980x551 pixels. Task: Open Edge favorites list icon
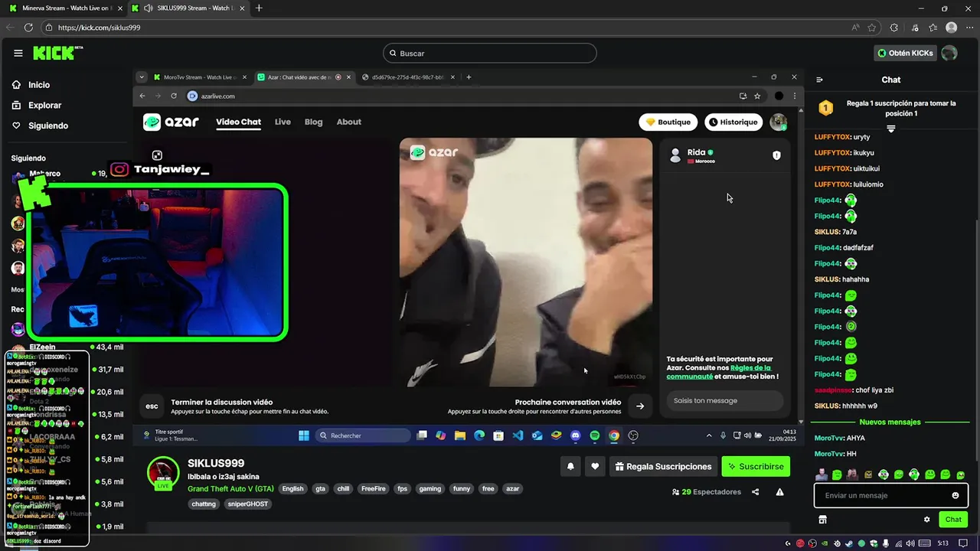(x=933, y=28)
